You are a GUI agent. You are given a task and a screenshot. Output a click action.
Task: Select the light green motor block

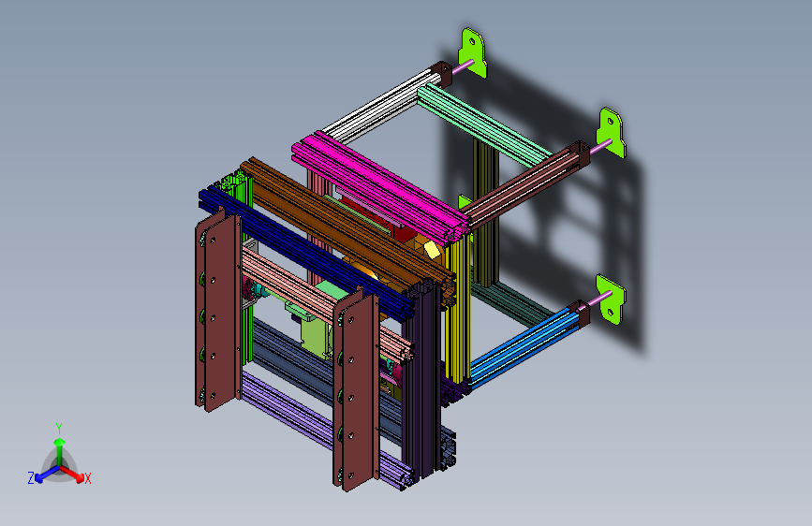pos(317,335)
